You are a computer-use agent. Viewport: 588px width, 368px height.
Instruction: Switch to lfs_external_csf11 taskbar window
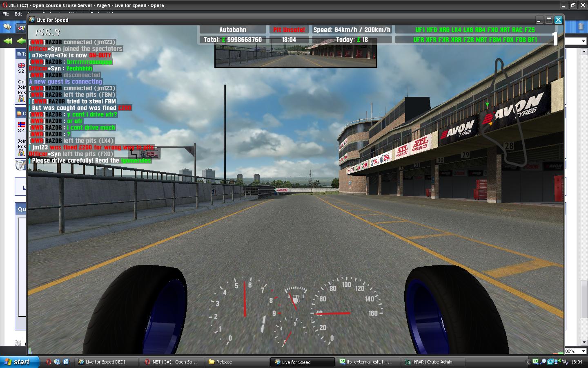coord(369,362)
